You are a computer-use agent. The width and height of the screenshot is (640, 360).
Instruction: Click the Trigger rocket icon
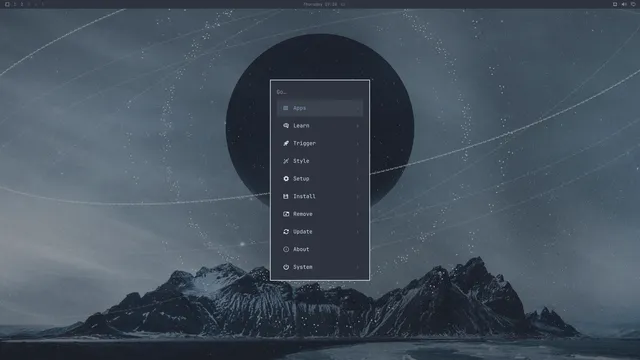pyautogui.click(x=286, y=143)
